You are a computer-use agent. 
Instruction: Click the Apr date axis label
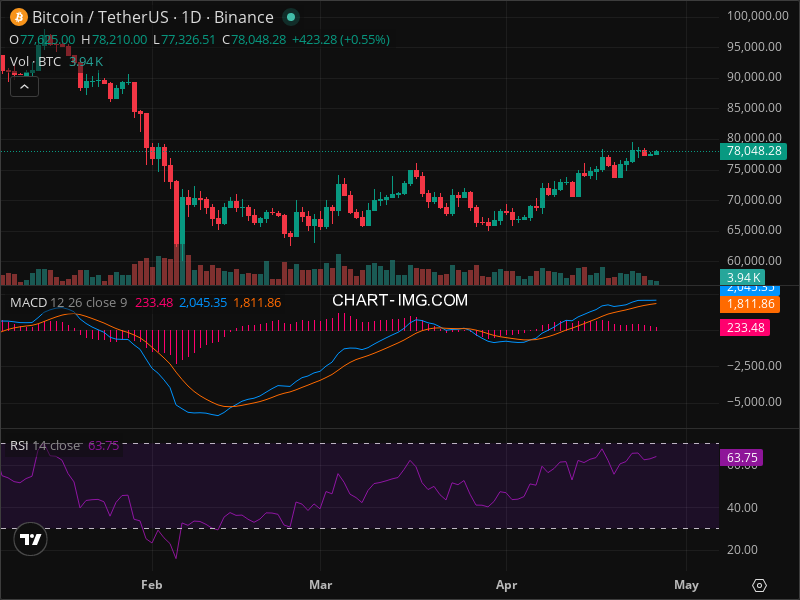click(x=506, y=585)
